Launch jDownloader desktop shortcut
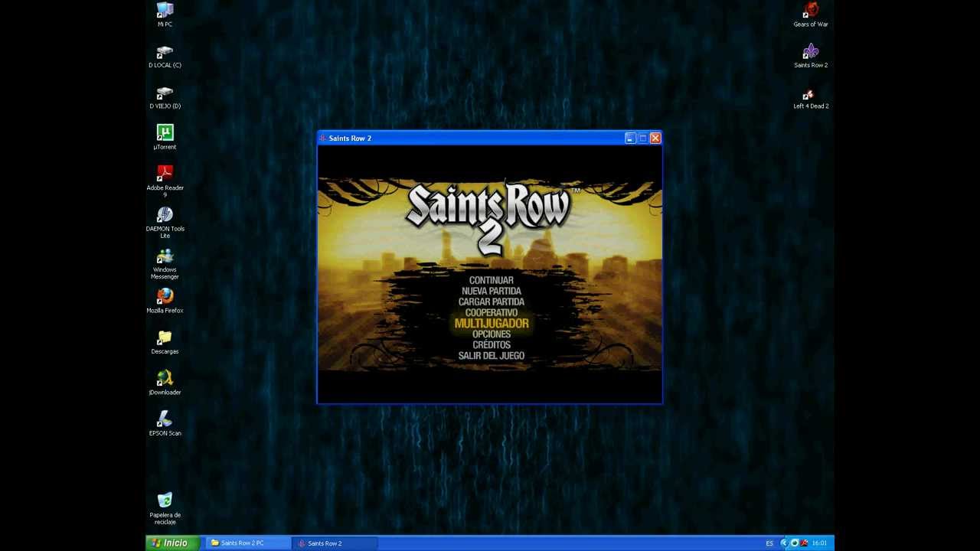980x551 pixels. pyautogui.click(x=165, y=383)
